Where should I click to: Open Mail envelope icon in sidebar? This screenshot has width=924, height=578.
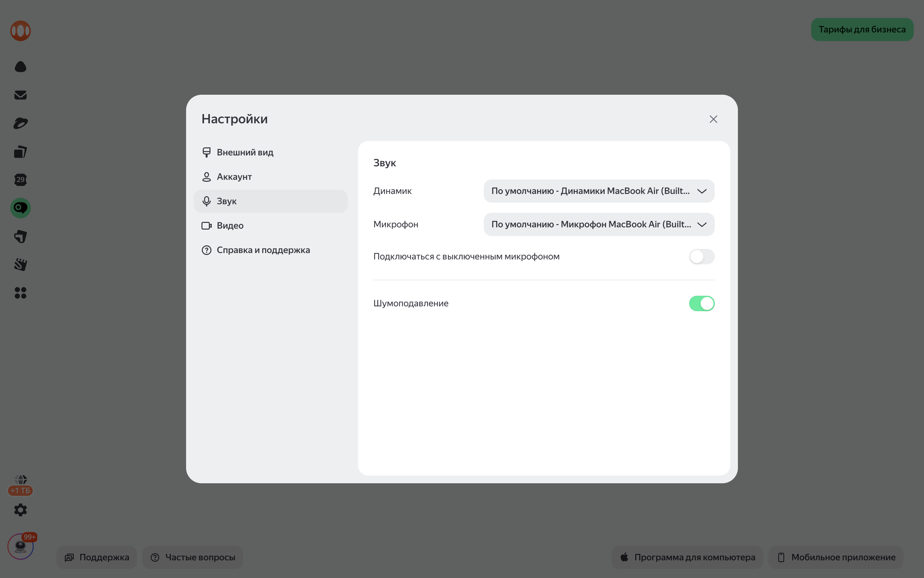(20, 95)
